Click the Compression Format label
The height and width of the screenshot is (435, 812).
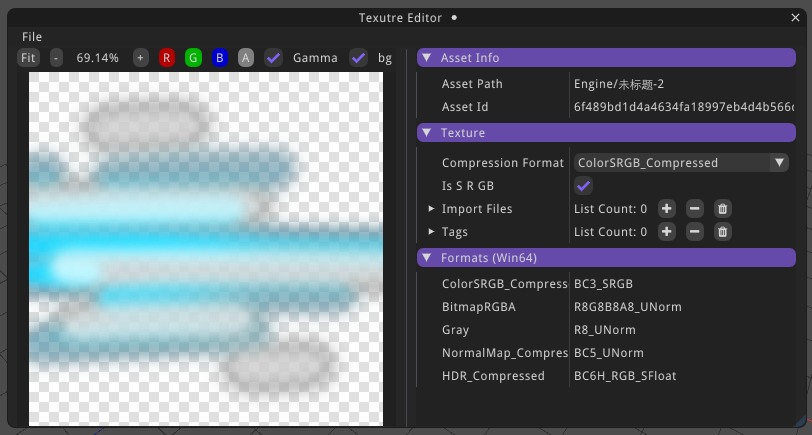[x=502, y=163]
